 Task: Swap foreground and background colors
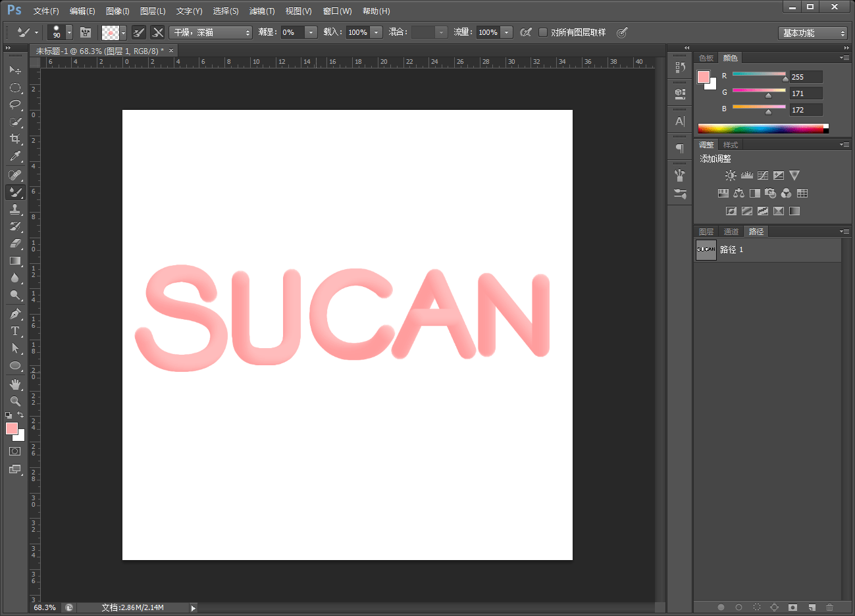click(x=21, y=415)
